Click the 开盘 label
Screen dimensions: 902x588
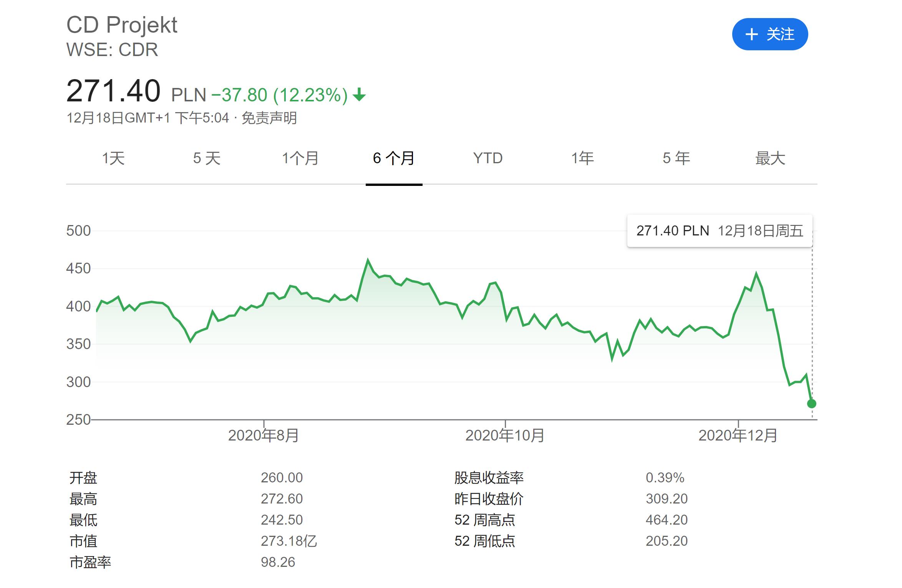[83, 478]
